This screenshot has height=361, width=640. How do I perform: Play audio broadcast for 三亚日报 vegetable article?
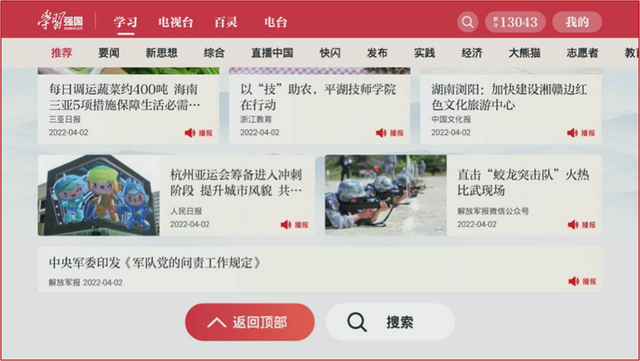199,133
